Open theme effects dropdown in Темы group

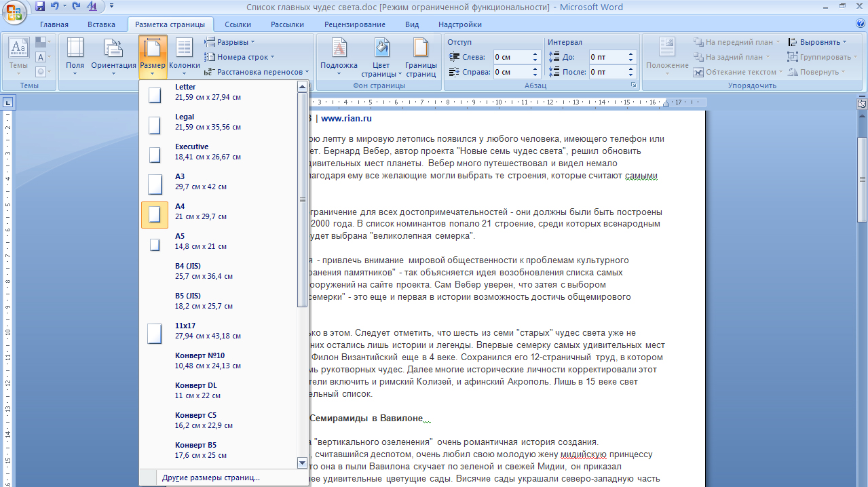pyautogui.click(x=42, y=71)
